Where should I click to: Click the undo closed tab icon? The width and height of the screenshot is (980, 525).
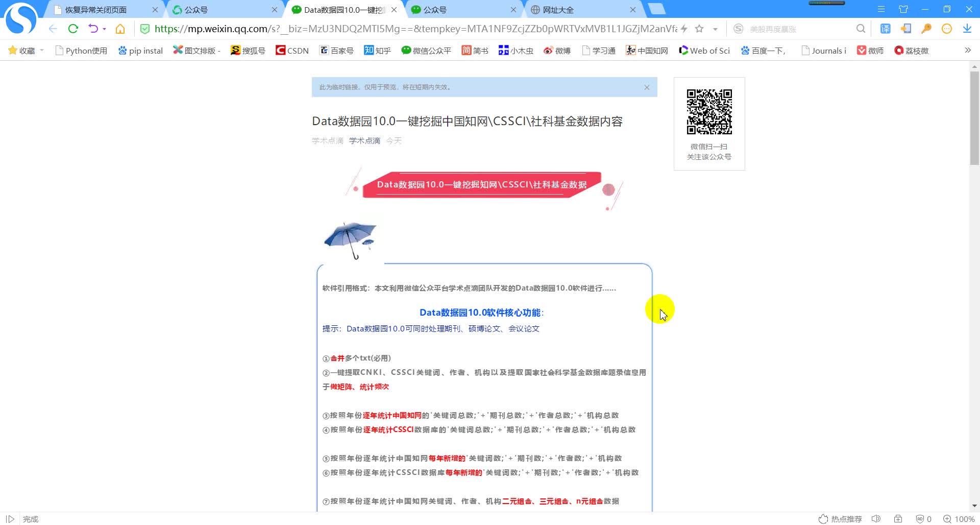click(93, 29)
